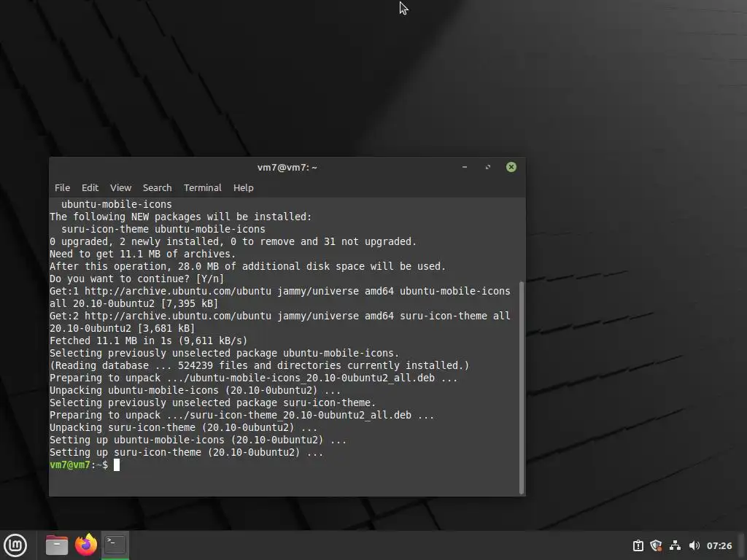Screen dimensions: 747x560
Task: Launch the Files manager from the panel
Action: [x=57, y=545]
